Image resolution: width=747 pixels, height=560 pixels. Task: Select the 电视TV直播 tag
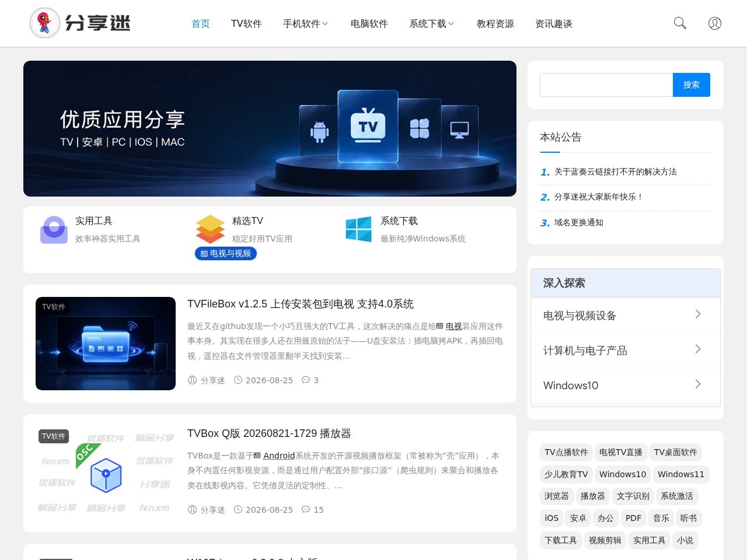(621, 452)
